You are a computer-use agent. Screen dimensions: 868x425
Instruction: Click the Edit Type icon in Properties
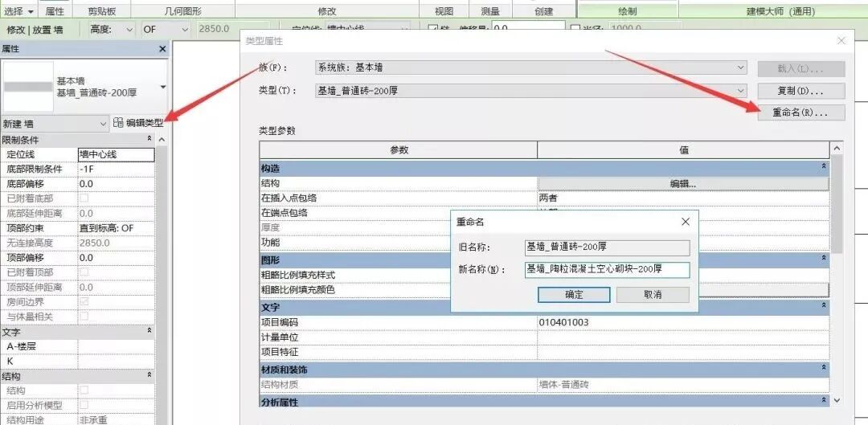[118, 124]
